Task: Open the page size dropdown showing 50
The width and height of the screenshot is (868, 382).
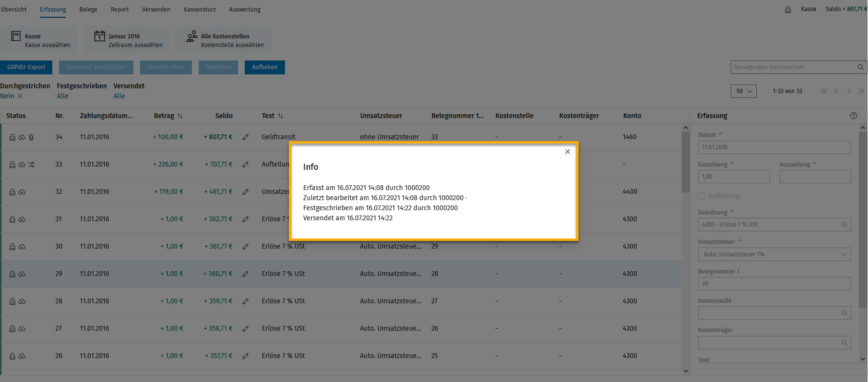Action: 743,91
